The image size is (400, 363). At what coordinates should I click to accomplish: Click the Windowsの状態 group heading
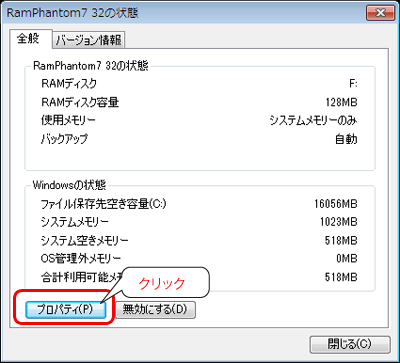[x=69, y=185]
